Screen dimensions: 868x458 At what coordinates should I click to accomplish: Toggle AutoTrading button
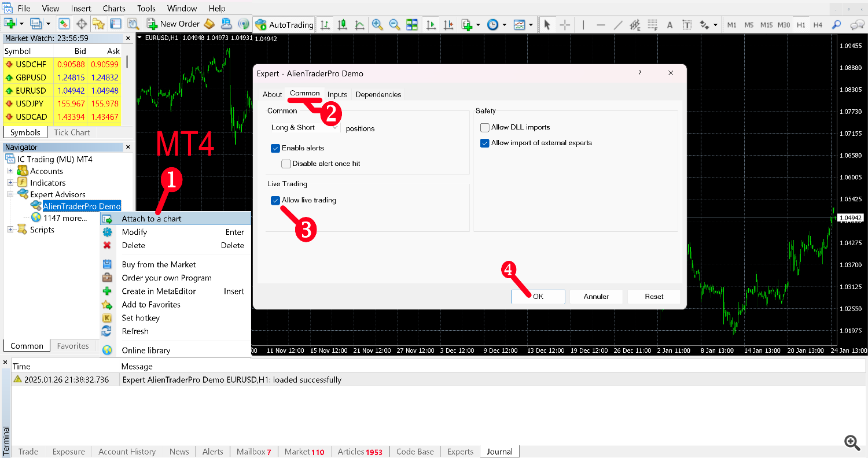click(284, 25)
